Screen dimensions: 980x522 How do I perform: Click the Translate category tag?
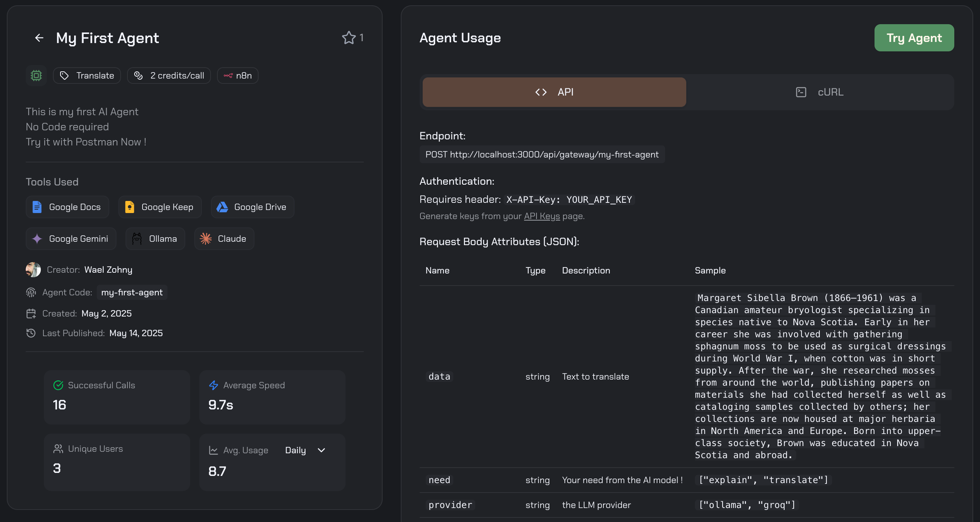(x=87, y=75)
